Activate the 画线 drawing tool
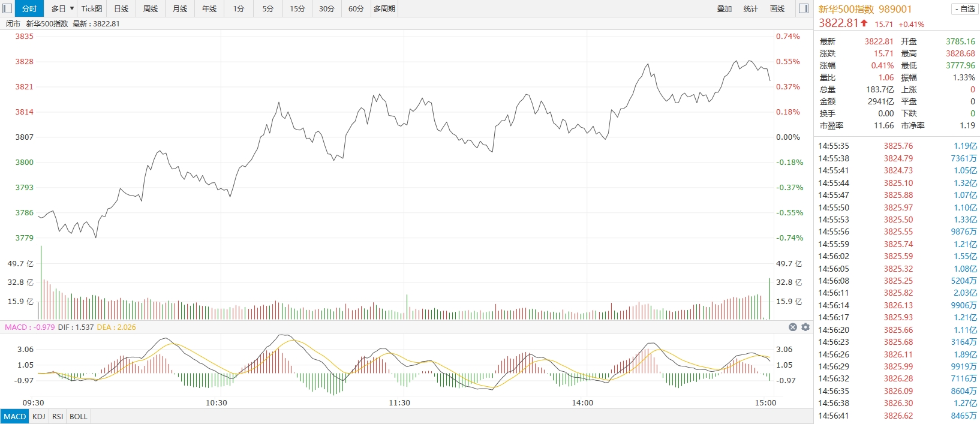Viewport: 980px width, 424px height. 777,8
